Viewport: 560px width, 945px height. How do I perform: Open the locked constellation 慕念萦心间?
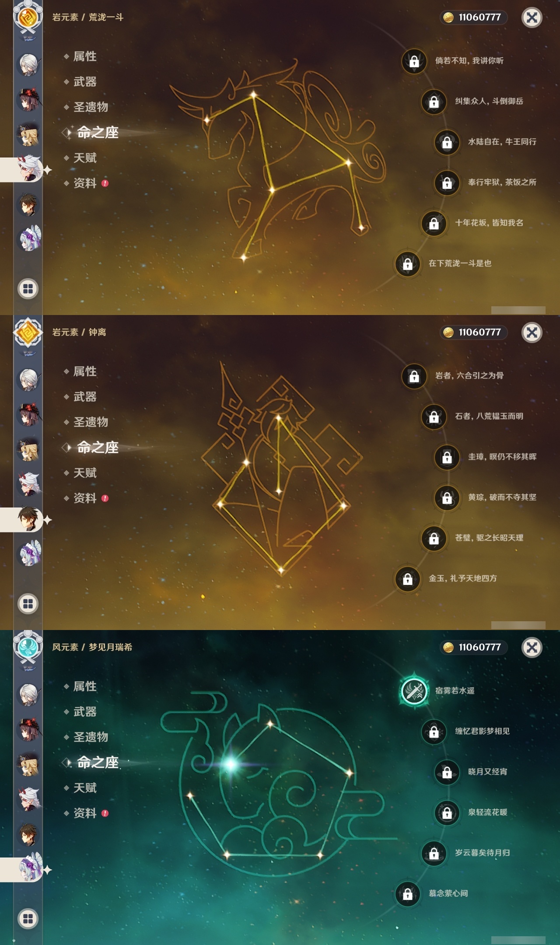pyautogui.click(x=408, y=894)
